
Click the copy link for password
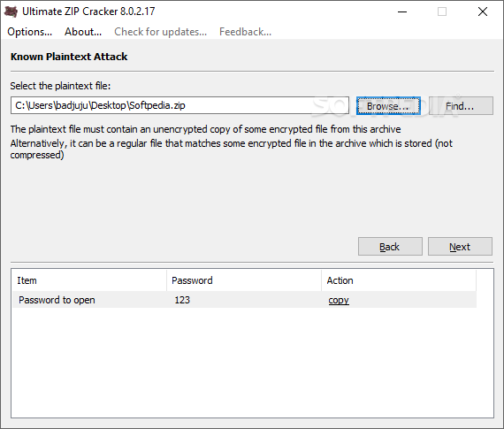pos(339,300)
